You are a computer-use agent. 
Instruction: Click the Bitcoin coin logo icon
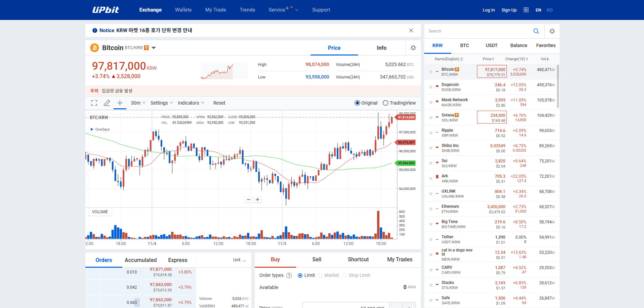coord(95,48)
